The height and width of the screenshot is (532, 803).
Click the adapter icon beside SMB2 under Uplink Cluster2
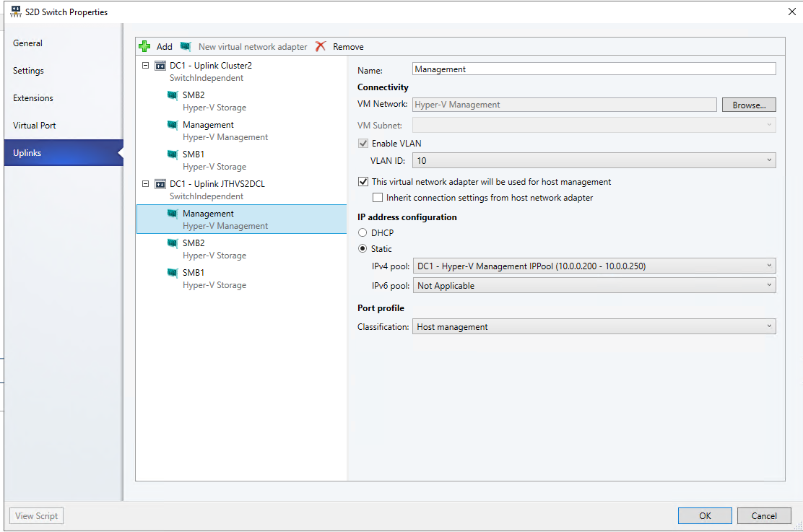(173, 95)
